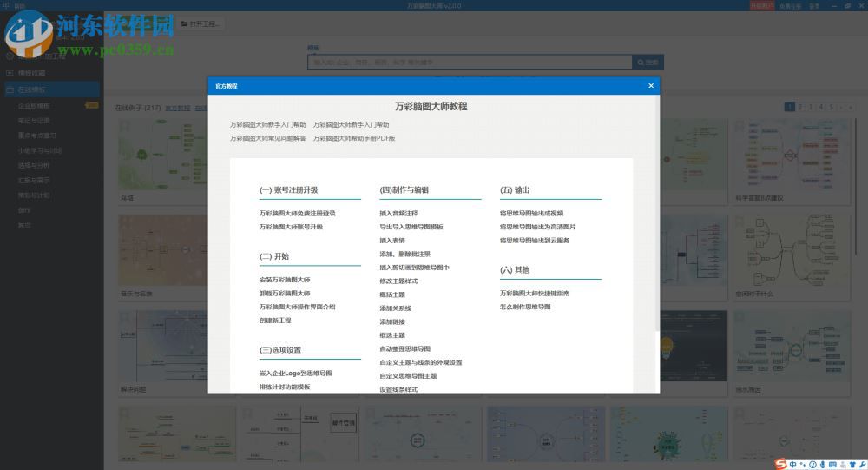
Task: Click 登录 in the title bar
Action: tap(814, 6)
